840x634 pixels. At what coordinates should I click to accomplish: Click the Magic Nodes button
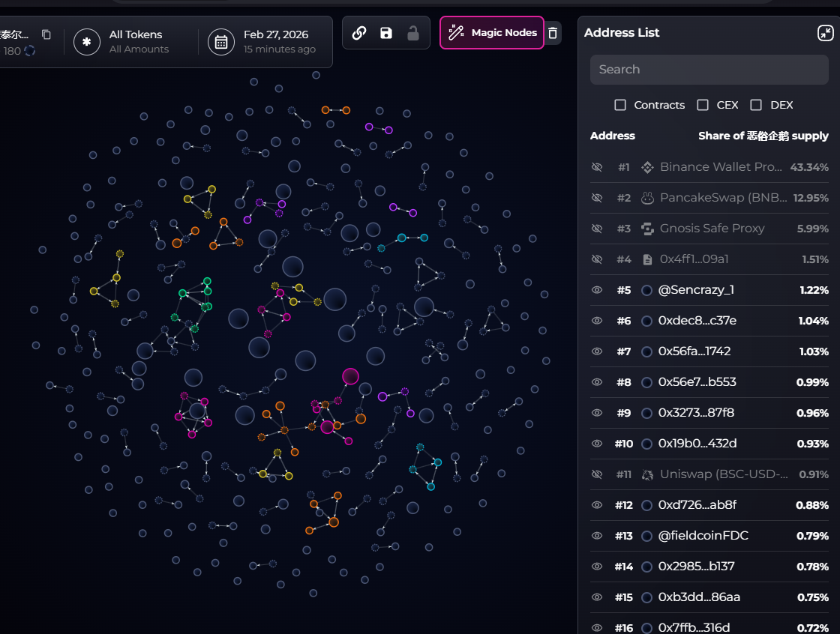pos(492,33)
